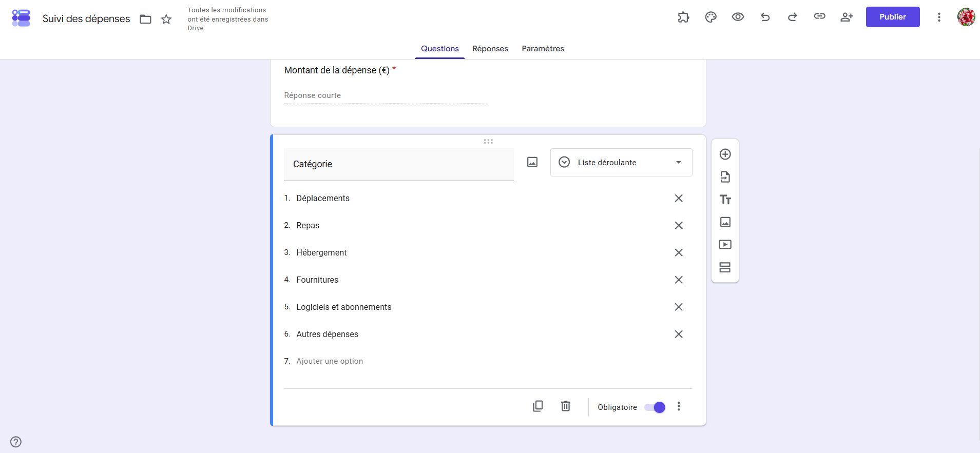Redo the last change
This screenshot has height=453, width=980.
(792, 17)
